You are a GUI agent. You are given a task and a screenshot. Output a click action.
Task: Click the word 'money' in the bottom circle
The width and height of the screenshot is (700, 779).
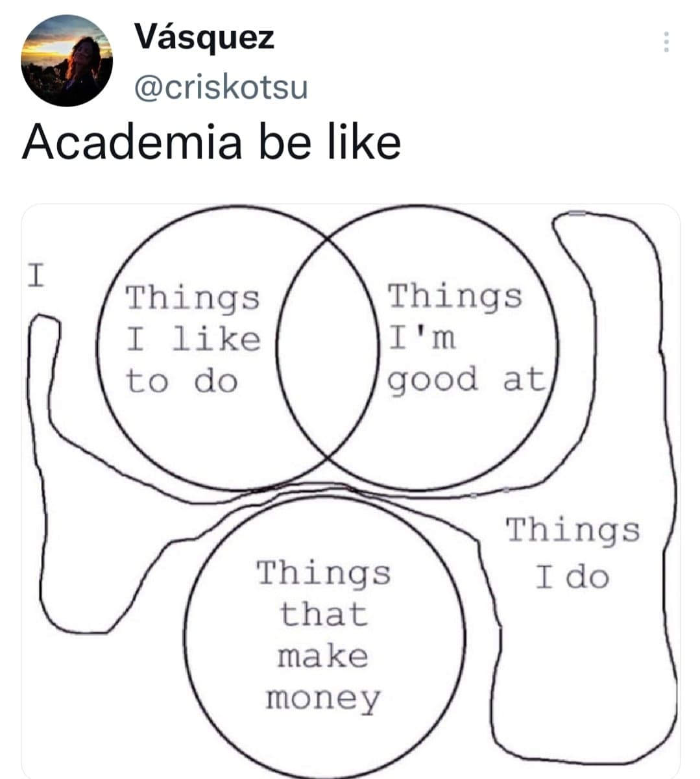pyautogui.click(x=322, y=700)
